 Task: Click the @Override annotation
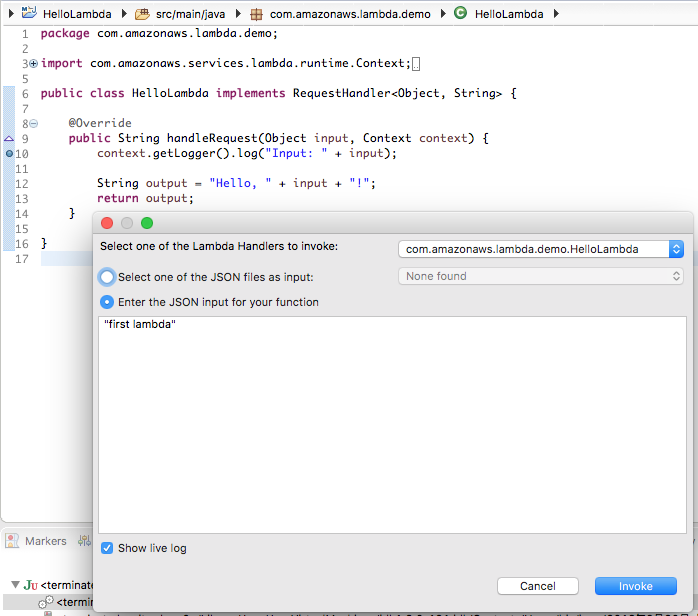click(x=100, y=123)
